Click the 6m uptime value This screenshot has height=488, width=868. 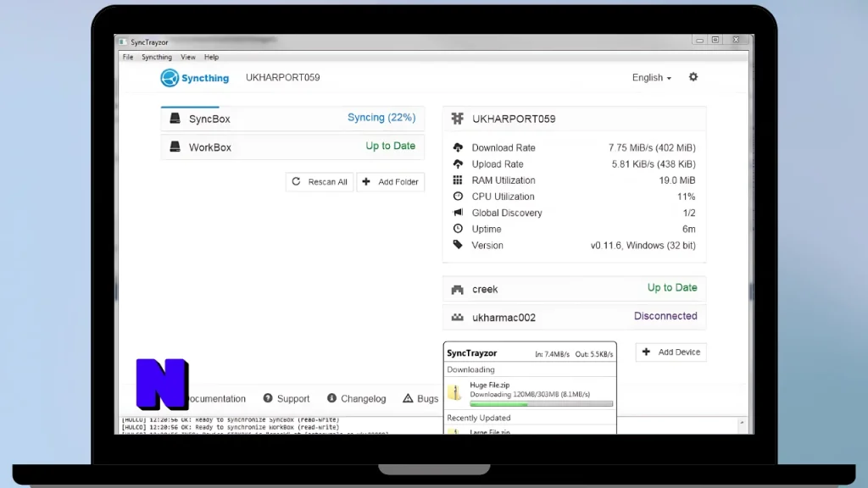(x=688, y=229)
